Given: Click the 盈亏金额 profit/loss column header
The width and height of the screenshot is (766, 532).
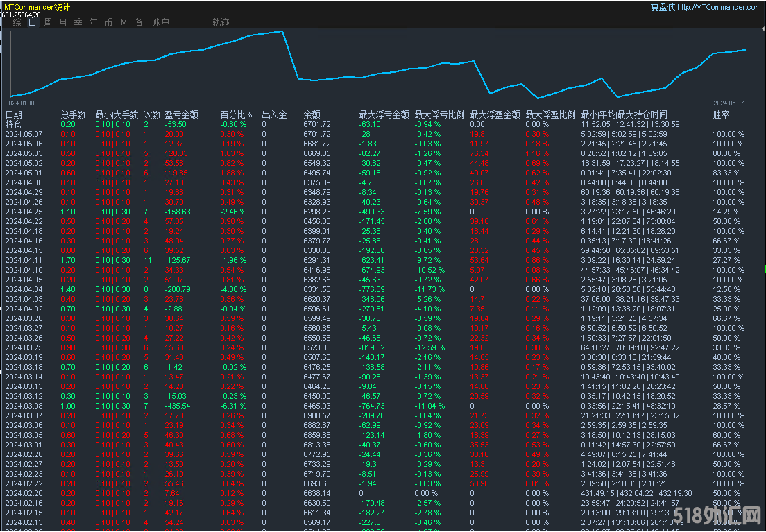Looking at the screenshot, I should pos(181,114).
